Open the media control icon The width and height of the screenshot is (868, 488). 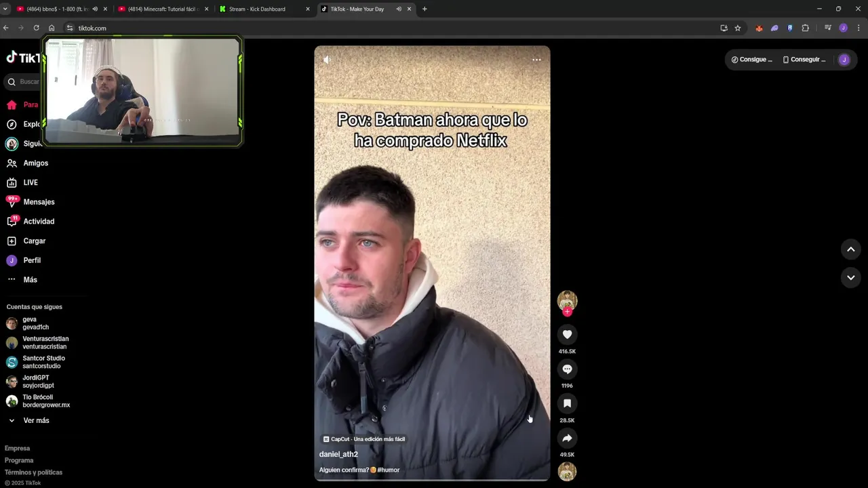(828, 28)
